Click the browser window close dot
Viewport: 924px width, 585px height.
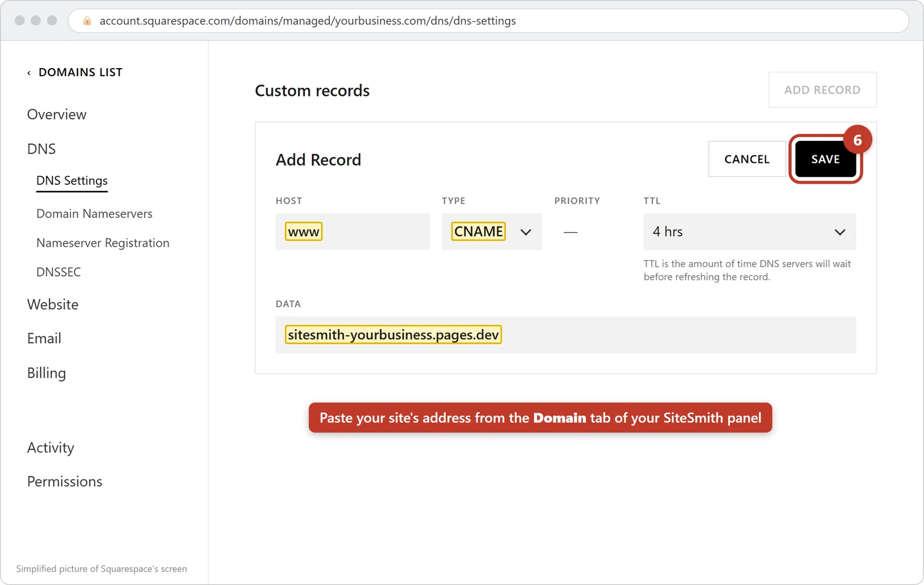click(20, 20)
